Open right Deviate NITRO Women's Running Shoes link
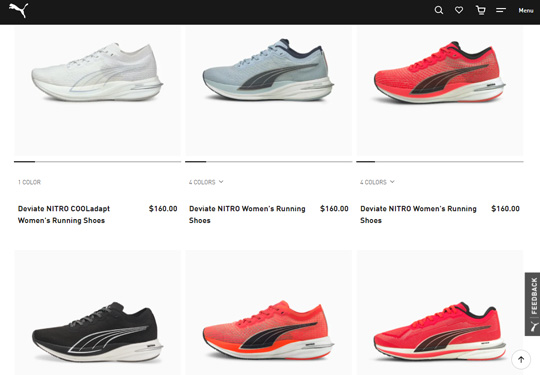540x375 pixels. pos(418,215)
